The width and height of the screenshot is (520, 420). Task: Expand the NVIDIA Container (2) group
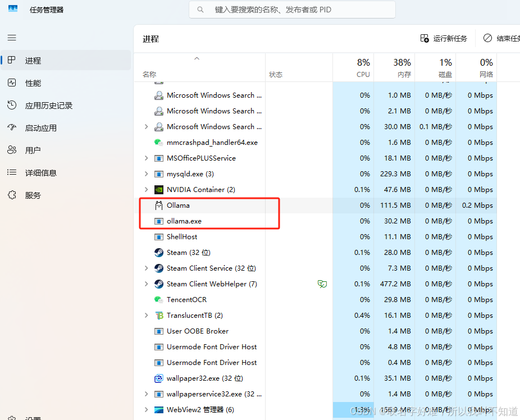click(x=146, y=190)
